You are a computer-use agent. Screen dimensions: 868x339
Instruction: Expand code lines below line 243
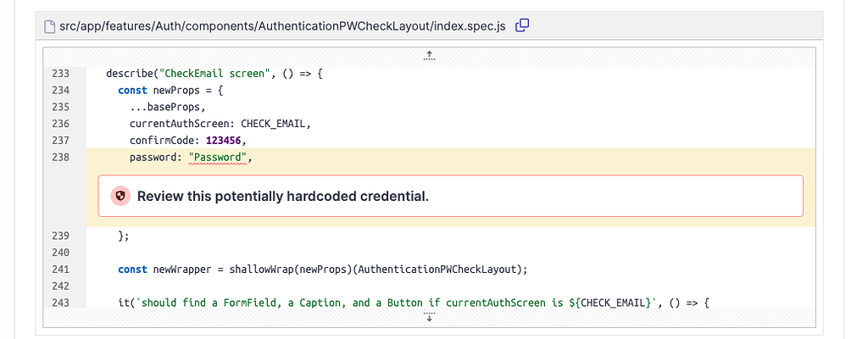pos(429,317)
